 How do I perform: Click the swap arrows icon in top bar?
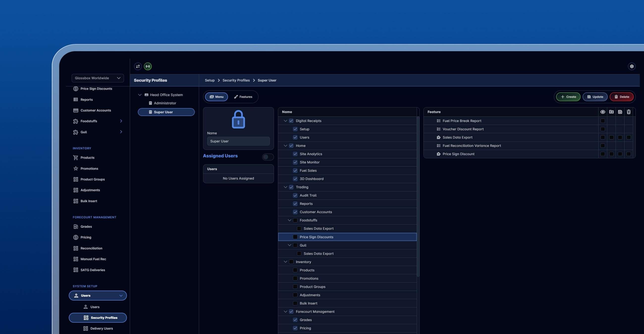coord(138,66)
